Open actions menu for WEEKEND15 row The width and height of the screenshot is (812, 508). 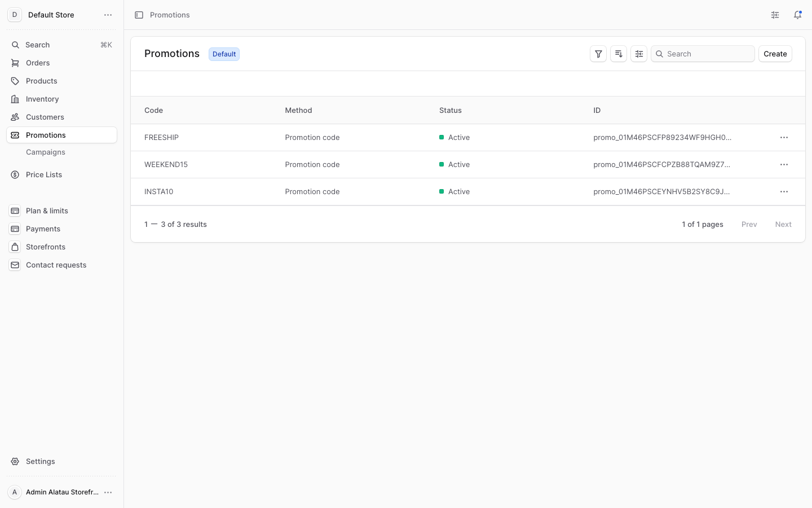coord(784,165)
